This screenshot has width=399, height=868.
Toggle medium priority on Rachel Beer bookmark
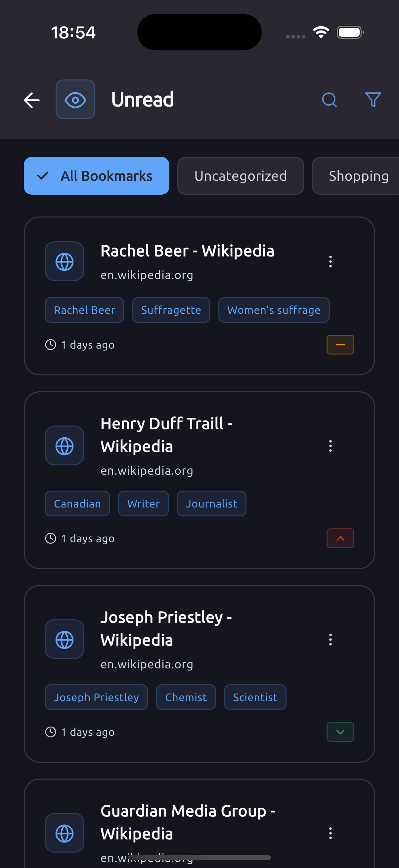(x=340, y=345)
